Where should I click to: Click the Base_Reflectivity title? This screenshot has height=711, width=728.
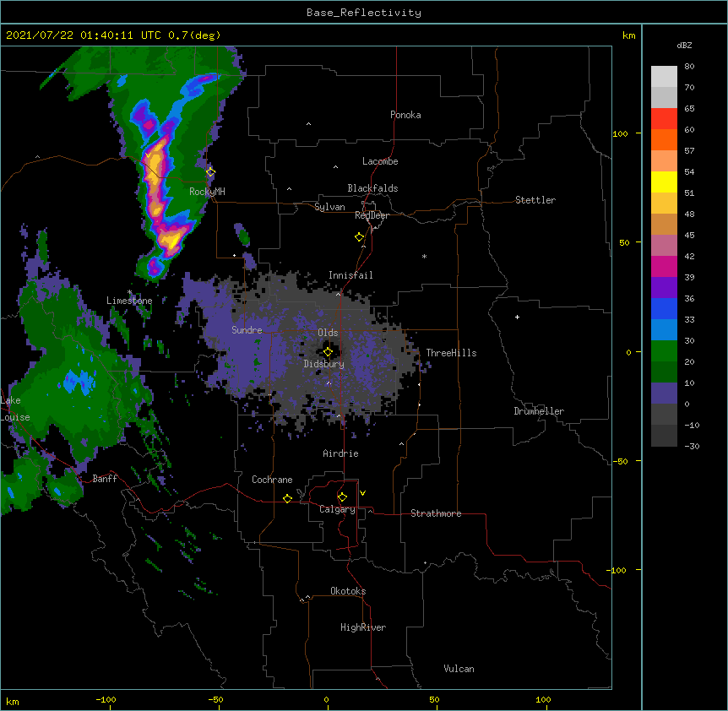(x=364, y=13)
